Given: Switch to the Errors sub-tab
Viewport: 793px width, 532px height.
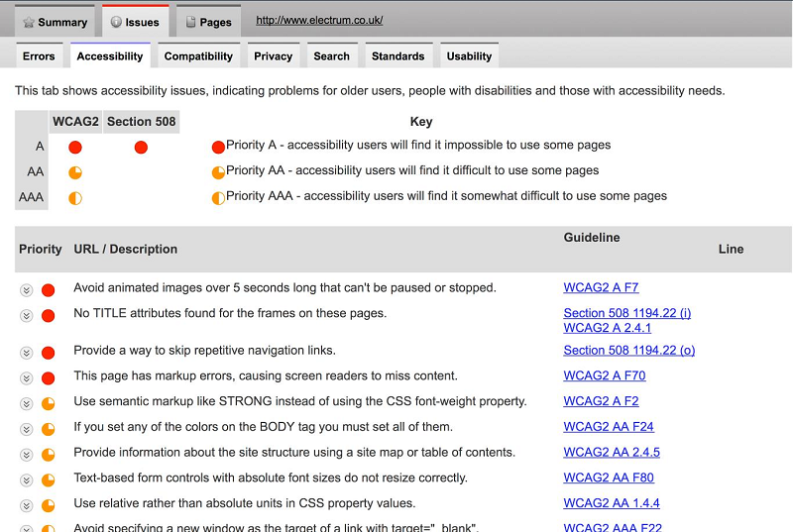Looking at the screenshot, I should (39, 56).
